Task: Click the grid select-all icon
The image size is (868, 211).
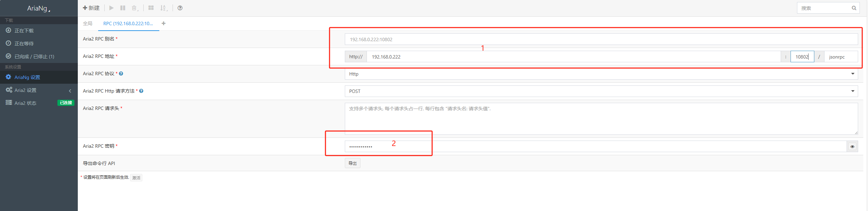Action: tap(151, 8)
